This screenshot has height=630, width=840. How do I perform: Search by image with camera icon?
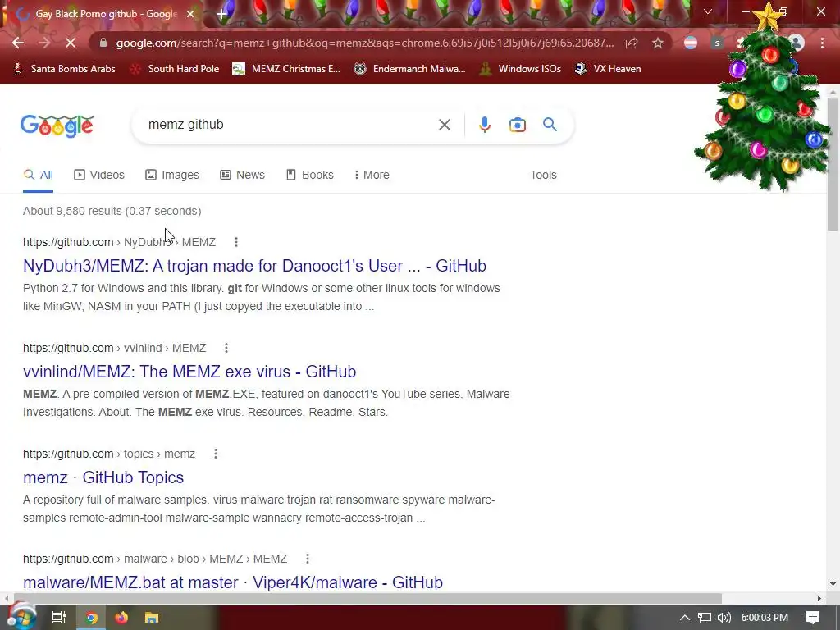[517, 125]
